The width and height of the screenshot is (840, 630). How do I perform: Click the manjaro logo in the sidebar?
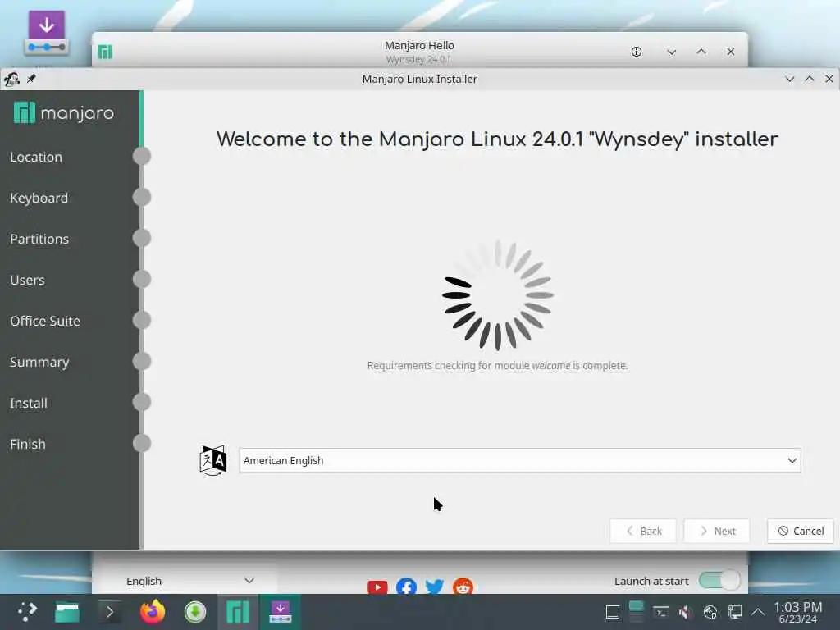pos(64,113)
